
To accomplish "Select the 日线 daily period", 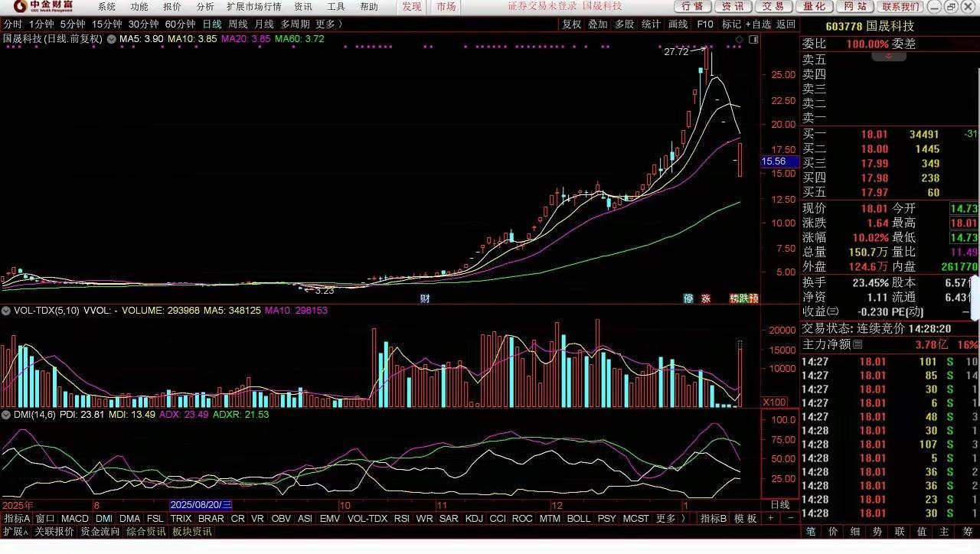I will (x=212, y=24).
